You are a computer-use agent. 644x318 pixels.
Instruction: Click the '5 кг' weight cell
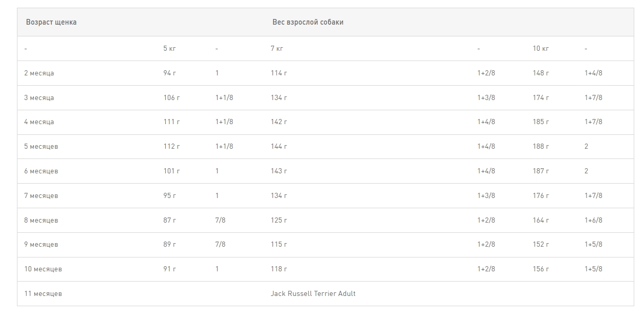click(169, 48)
